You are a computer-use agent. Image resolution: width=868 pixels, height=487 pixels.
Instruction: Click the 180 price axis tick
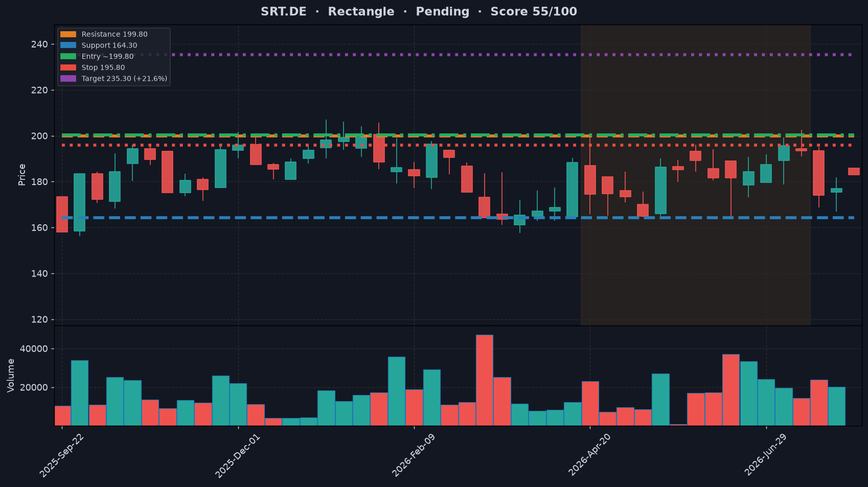39,182
